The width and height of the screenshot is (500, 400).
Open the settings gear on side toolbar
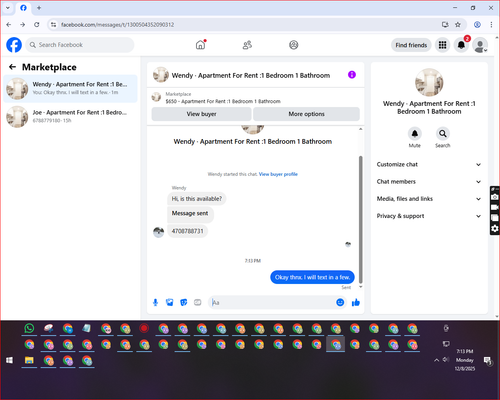point(495,228)
